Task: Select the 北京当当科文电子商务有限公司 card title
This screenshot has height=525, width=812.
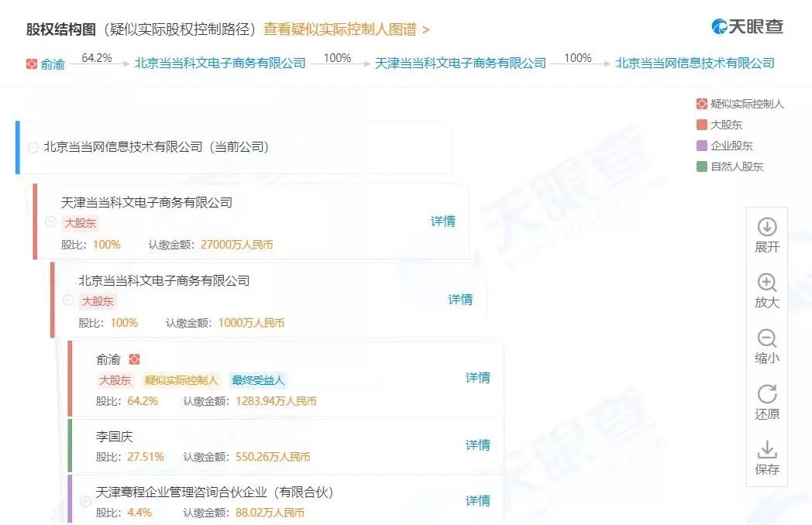Action: pyautogui.click(x=164, y=280)
